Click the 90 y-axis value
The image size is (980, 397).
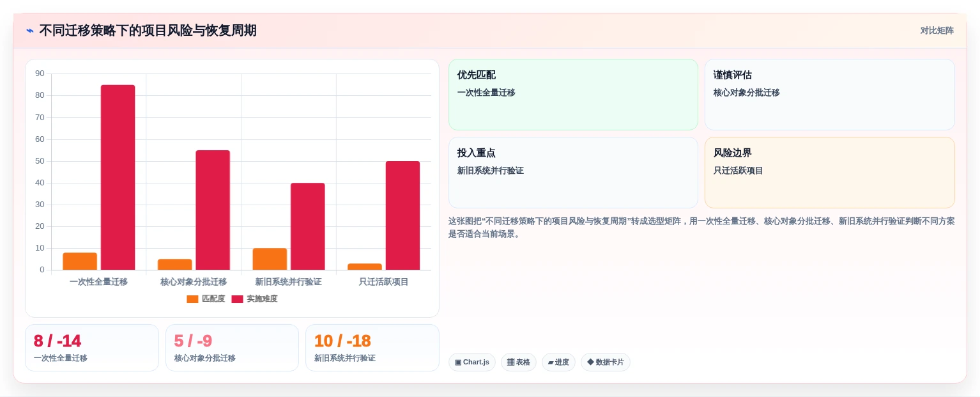click(40, 74)
